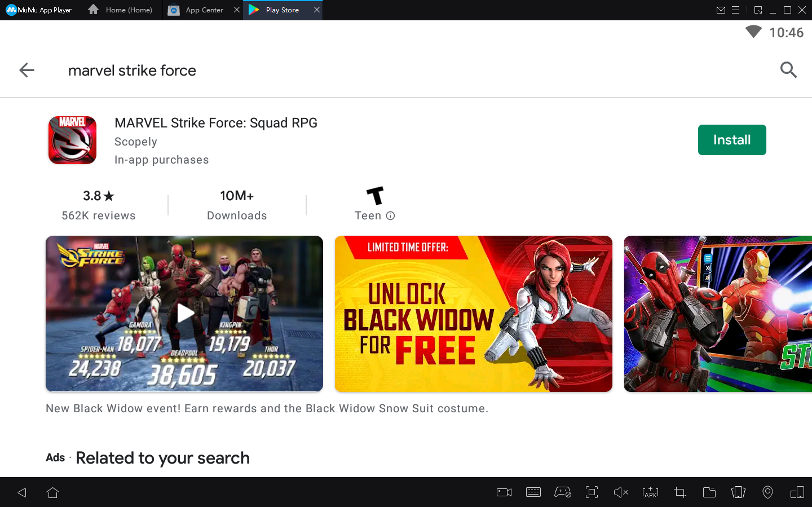Click the shake/rotate device icon

(x=738, y=492)
